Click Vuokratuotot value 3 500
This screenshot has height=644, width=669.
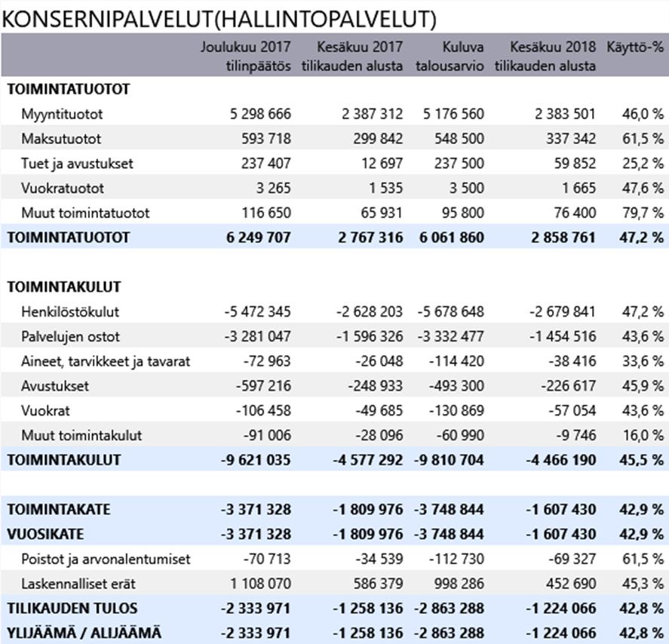pyautogui.click(x=466, y=188)
